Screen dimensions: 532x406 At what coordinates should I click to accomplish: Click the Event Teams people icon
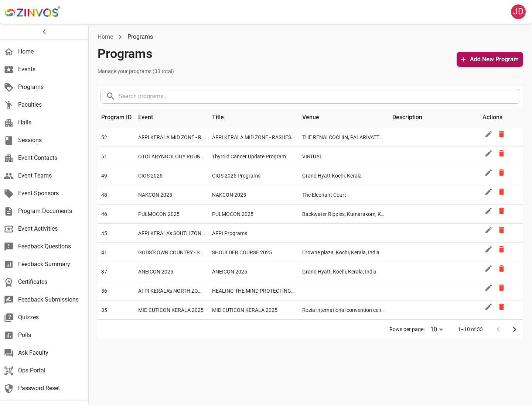[9, 176]
